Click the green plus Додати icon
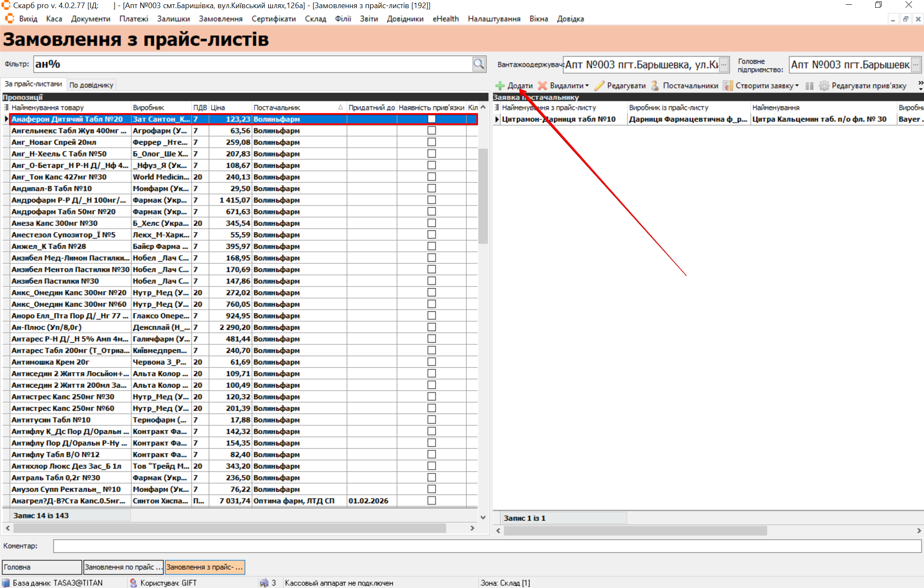This screenshot has width=924, height=588. tap(500, 86)
